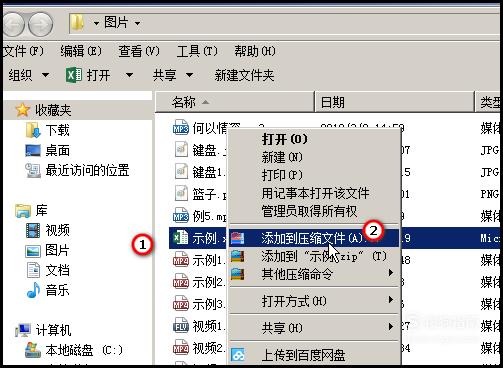Screen dimensions: 503x368
Task: Open the 查看(V) menu
Action: click(x=139, y=51)
